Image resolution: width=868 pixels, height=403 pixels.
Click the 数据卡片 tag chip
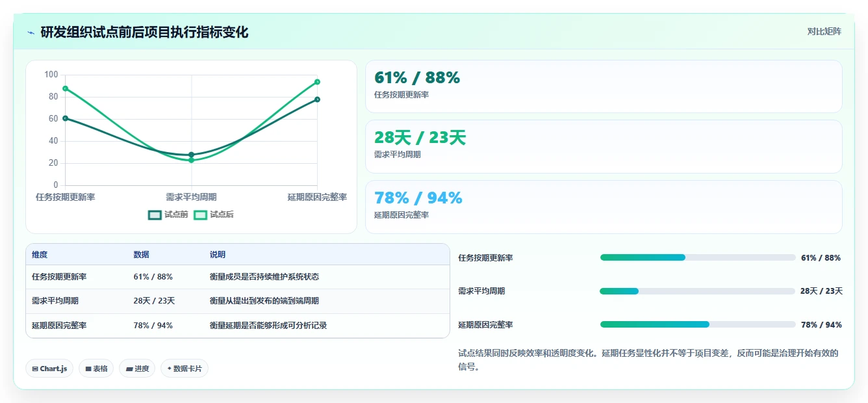pyautogui.click(x=185, y=369)
